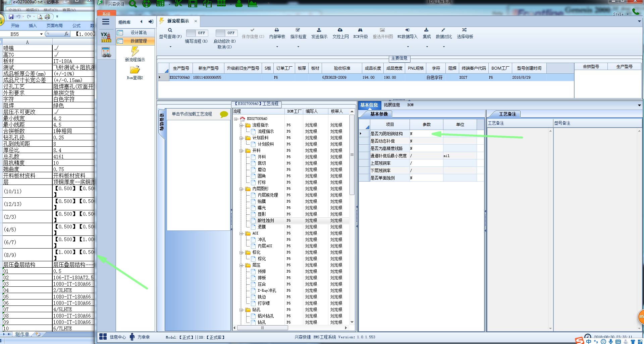Click the green scissors icon

[x=178, y=3]
